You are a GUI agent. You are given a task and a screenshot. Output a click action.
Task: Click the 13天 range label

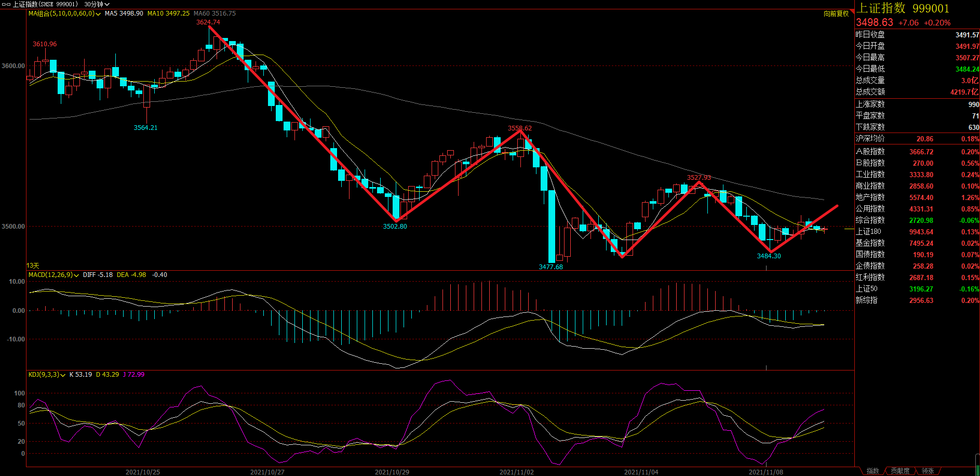coord(33,266)
